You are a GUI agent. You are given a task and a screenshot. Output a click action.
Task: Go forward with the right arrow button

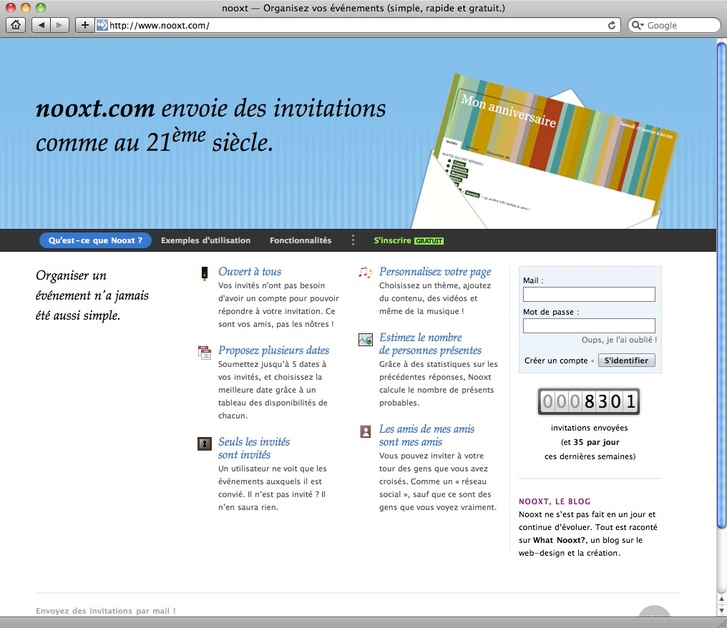[x=59, y=25]
